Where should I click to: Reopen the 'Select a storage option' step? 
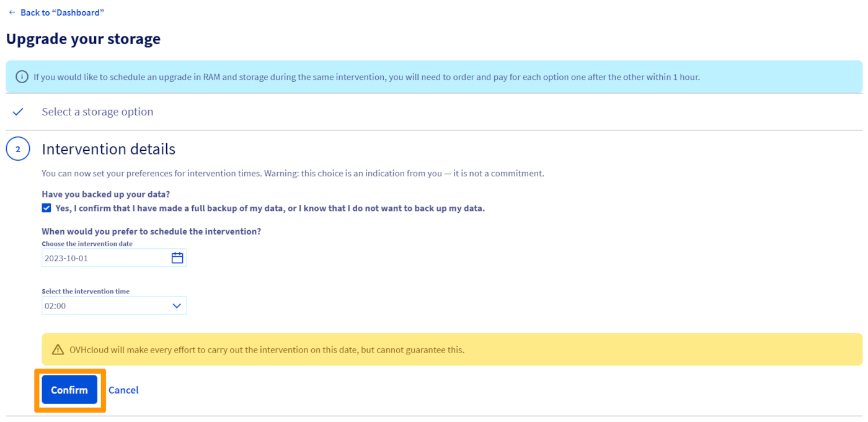pyautogui.click(x=97, y=112)
